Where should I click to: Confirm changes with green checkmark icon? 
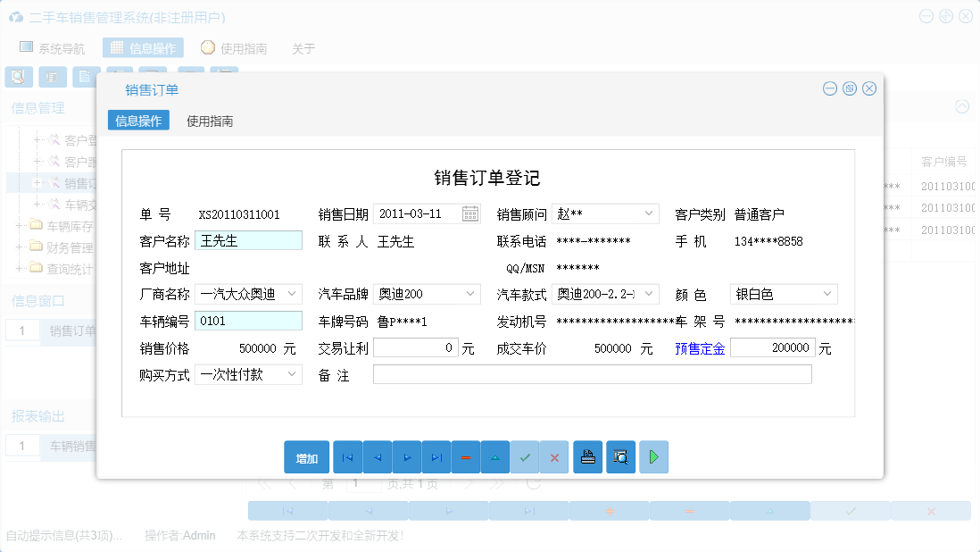click(525, 456)
